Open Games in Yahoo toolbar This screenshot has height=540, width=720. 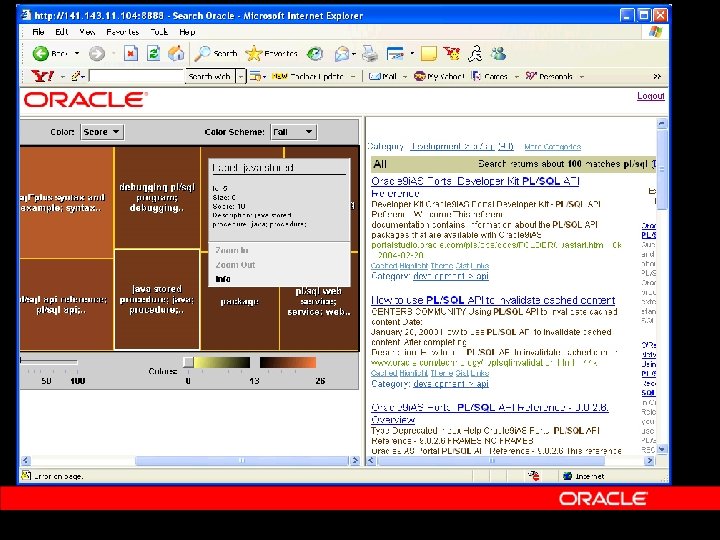[489, 76]
